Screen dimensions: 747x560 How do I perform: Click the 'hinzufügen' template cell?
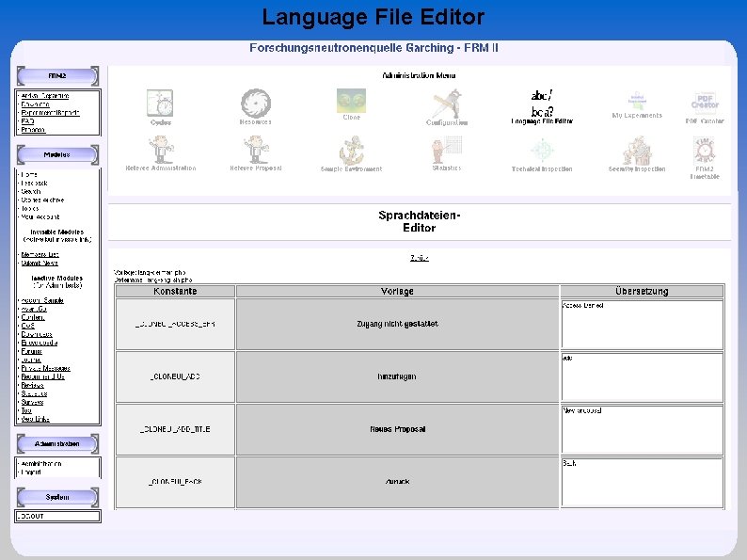click(397, 376)
